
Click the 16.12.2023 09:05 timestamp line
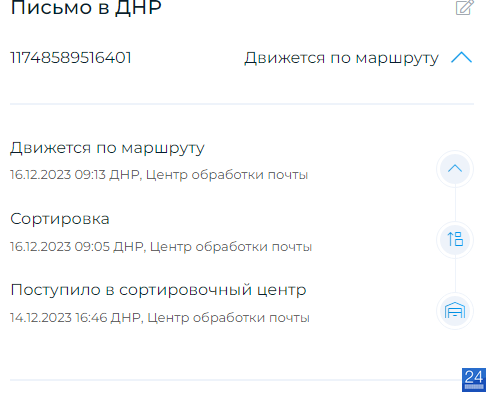click(x=161, y=247)
